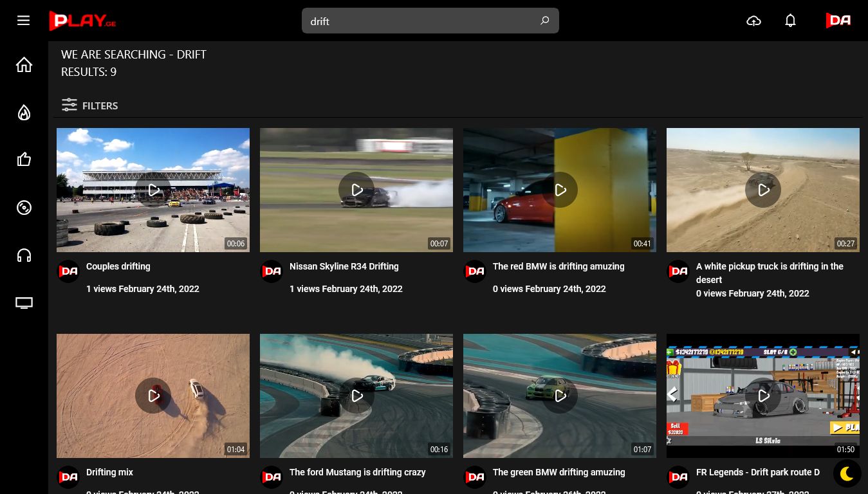
Task: Click channel avatar beside Couples drifting
Action: tap(68, 271)
